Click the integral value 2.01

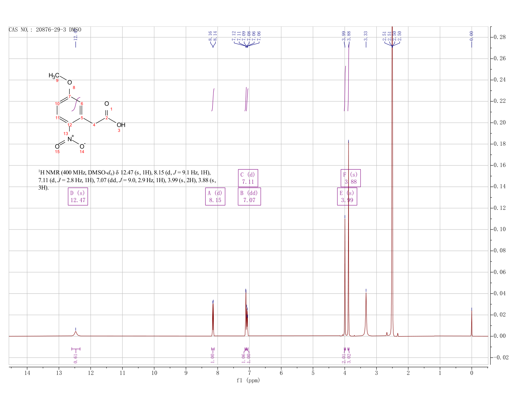pyautogui.click(x=344, y=358)
